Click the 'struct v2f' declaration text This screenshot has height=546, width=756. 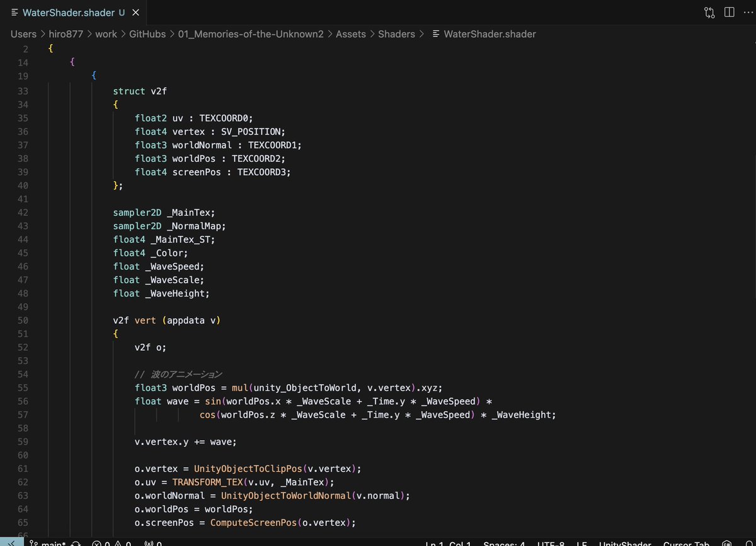(x=140, y=91)
